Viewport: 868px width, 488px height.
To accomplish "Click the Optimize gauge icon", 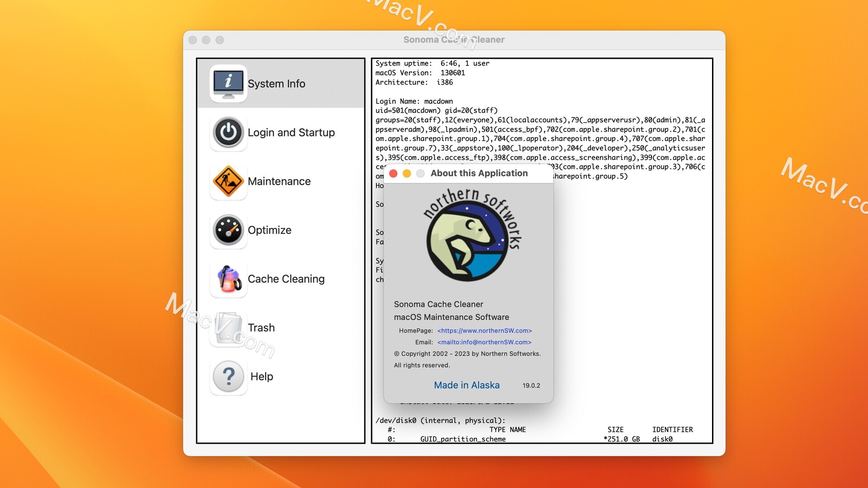I will coord(228,230).
